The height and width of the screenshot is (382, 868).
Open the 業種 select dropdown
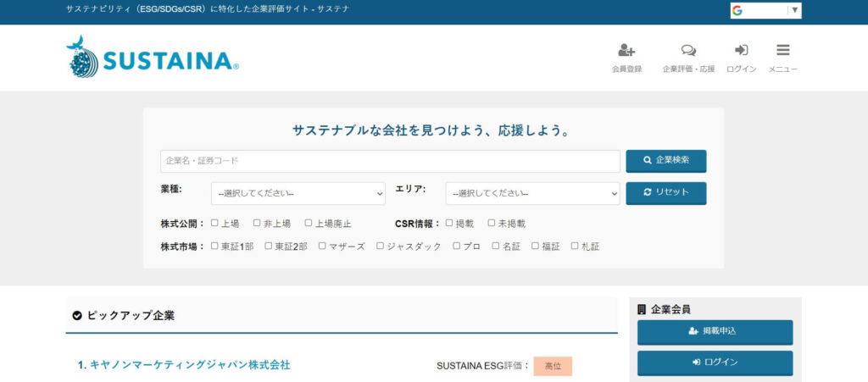(298, 193)
